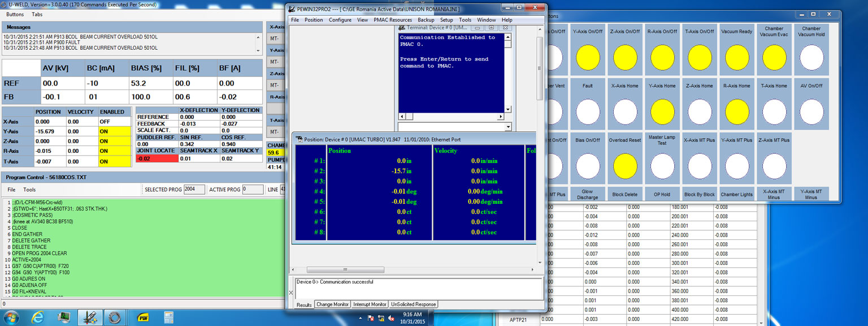Open the volume tray icon
Image resolution: width=868 pixels, height=326 pixels.
[x=391, y=318]
